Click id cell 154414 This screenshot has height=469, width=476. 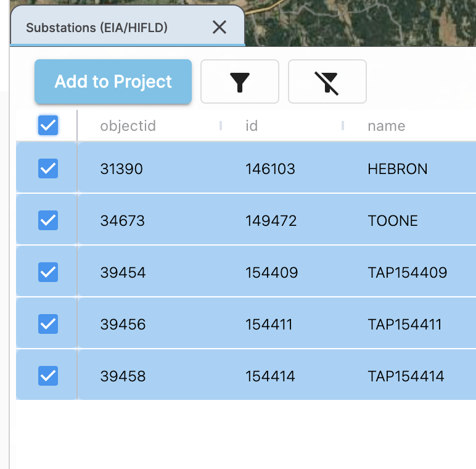coord(270,376)
